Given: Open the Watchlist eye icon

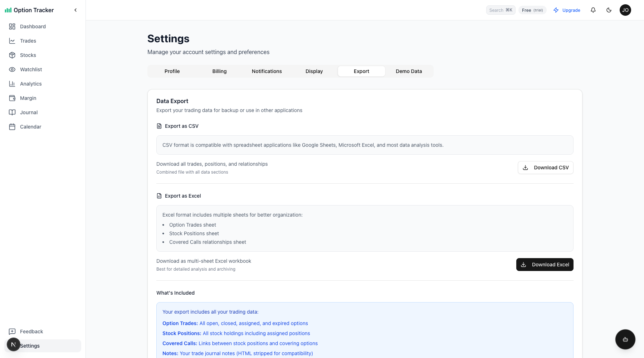Looking at the screenshot, I should click(x=12, y=69).
